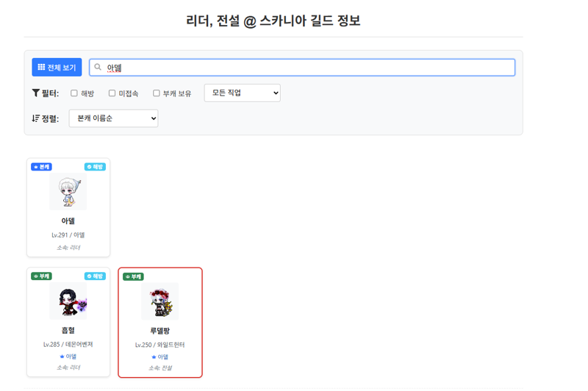Click the 아델 character name heading
The width and height of the screenshot is (588, 391).
68,220
